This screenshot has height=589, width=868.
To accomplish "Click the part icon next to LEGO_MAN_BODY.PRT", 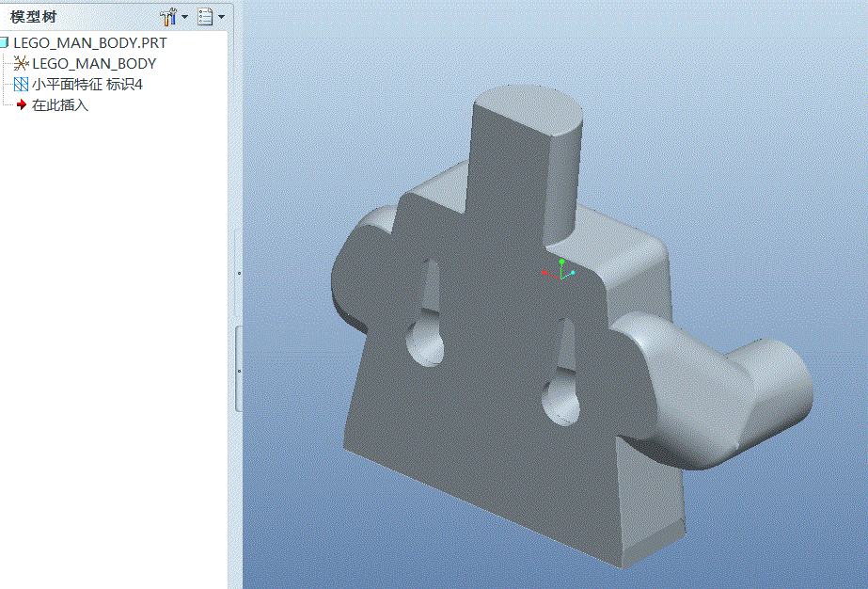I will [5, 42].
